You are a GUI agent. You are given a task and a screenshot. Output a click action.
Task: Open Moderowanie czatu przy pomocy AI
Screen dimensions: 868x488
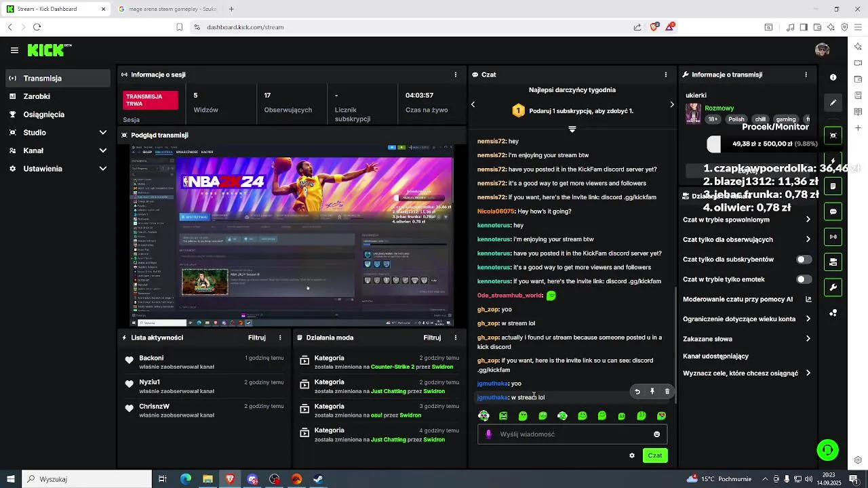[747, 299]
